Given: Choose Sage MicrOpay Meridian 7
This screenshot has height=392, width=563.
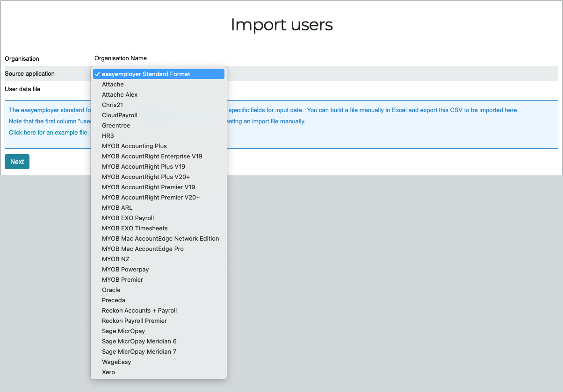Looking at the screenshot, I should coord(159,351).
